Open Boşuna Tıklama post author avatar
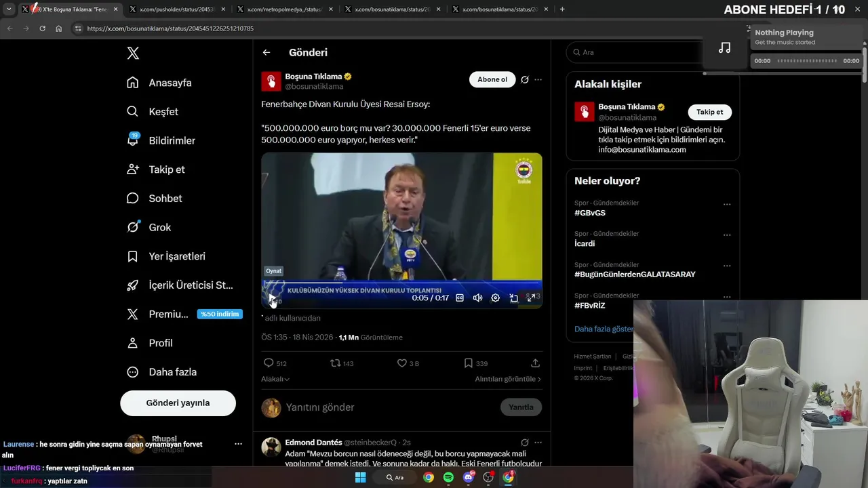 271,81
